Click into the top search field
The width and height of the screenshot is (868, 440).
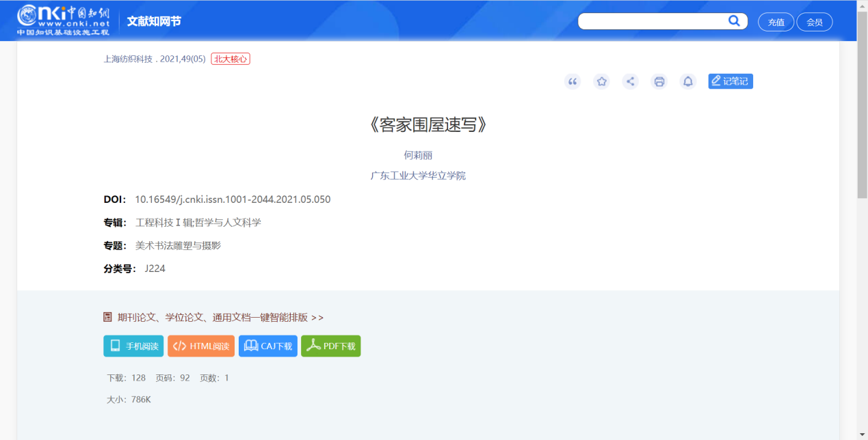tap(650, 21)
